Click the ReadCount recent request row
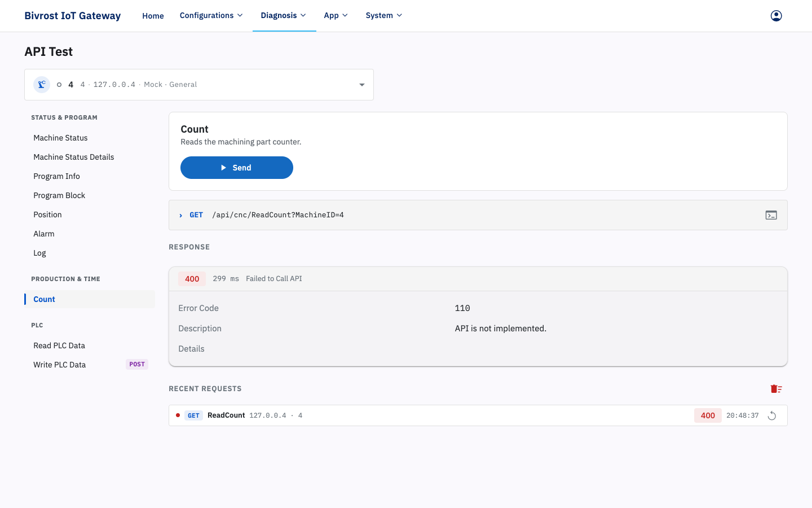812x508 pixels. coord(478,415)
